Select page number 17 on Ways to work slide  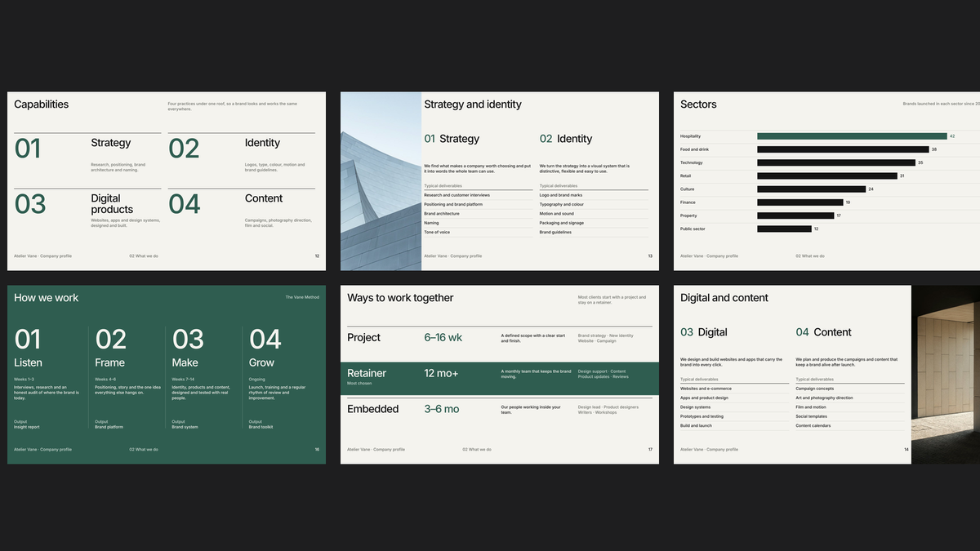pyautogui.click(x=650, y=450)
